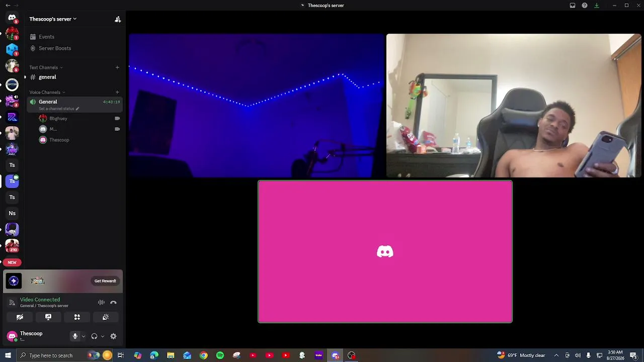
Task: Open User Settings gear
Action: pyautogui.click(x=113, y=336)
